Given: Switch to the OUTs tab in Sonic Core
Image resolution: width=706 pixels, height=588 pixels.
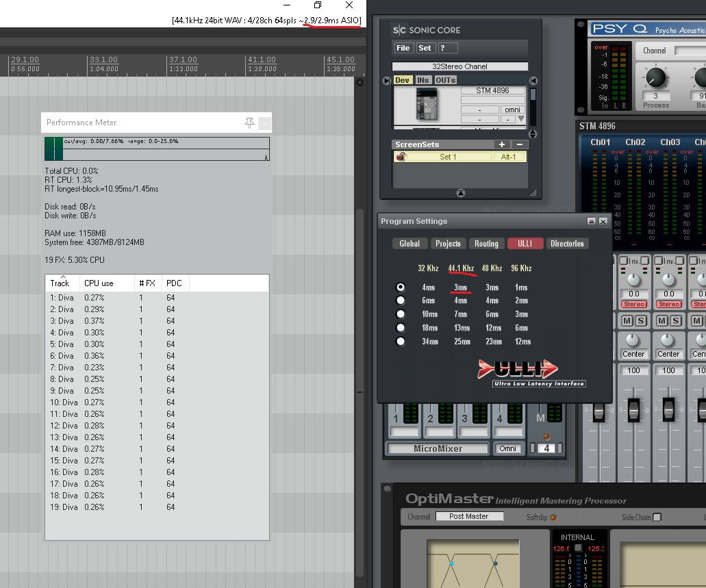Looking at the screenshot, I should click(x=445, y=80).
